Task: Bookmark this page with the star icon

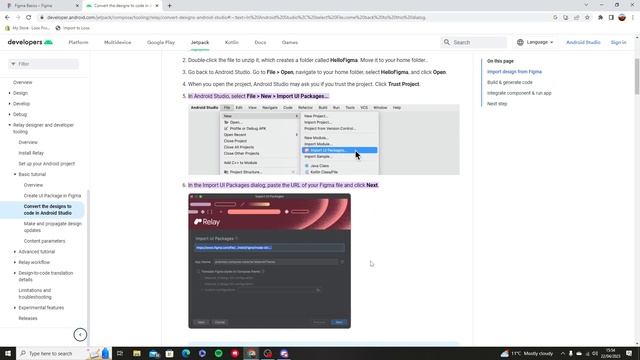Action: click(x=587, y=18)
